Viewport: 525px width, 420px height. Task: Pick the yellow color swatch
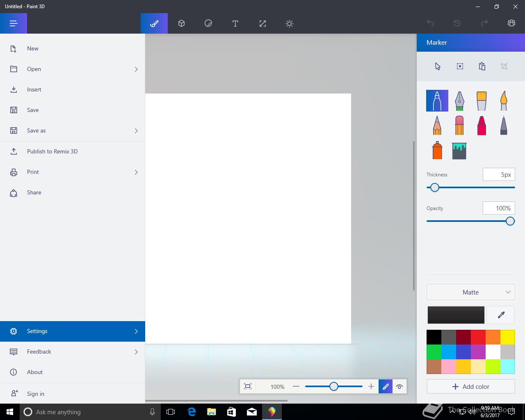[508, 337]
